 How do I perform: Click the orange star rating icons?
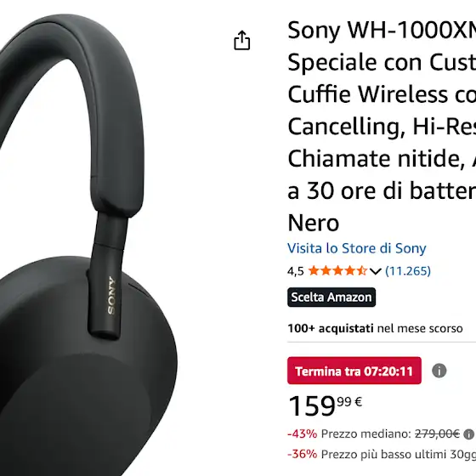(x=338, y=270)
